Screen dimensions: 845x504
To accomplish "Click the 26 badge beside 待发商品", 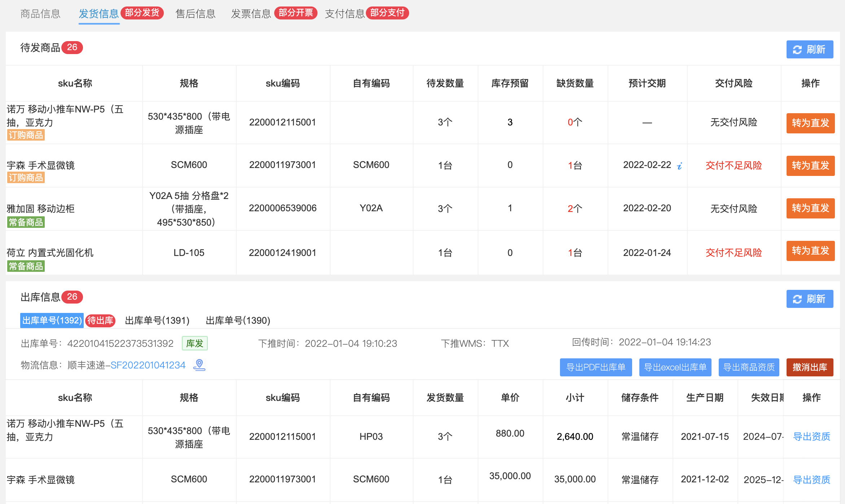I will (x=72, y=47).
